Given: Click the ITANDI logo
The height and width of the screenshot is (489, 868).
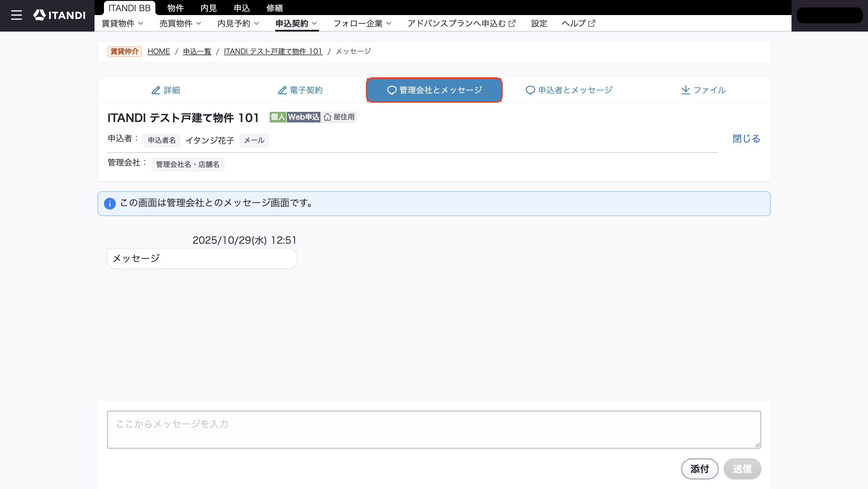Looking at the screenshot, I should (59, 15).
